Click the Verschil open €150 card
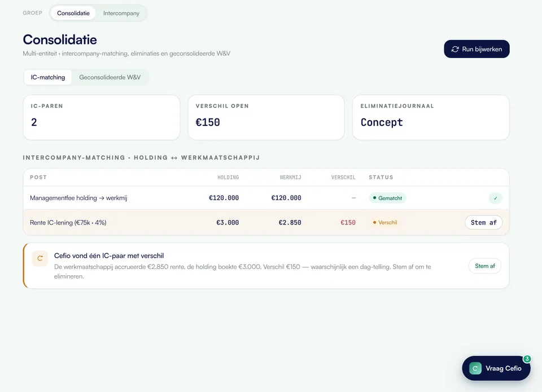 (266, 117)
